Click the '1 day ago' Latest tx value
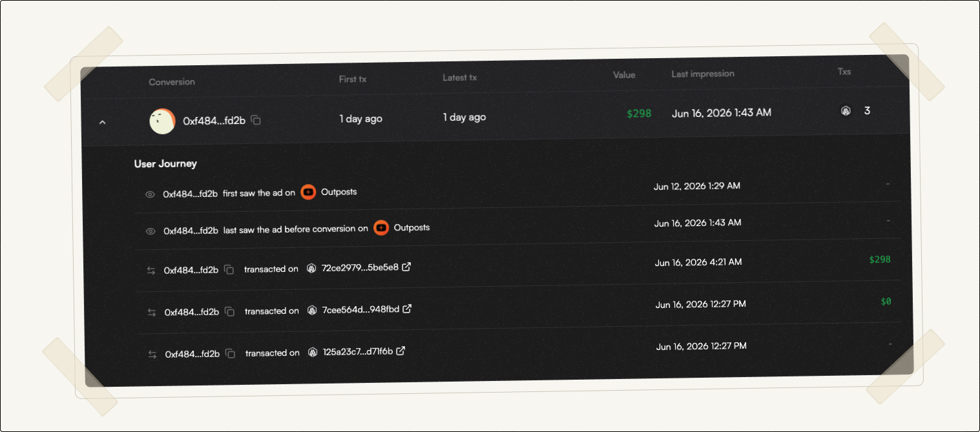980x432 pixels. 464,118
